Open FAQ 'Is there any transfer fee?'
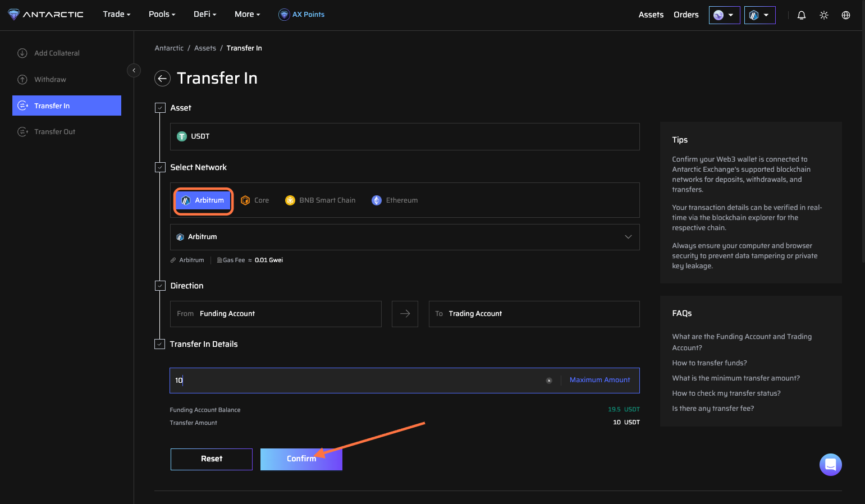 pos(713,409)
